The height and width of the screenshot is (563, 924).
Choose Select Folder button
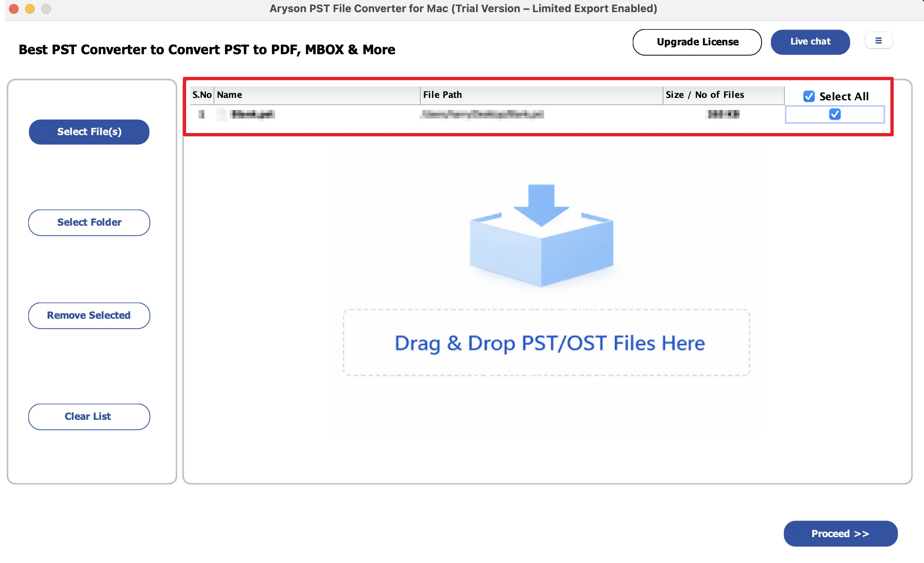coord(89,222)
